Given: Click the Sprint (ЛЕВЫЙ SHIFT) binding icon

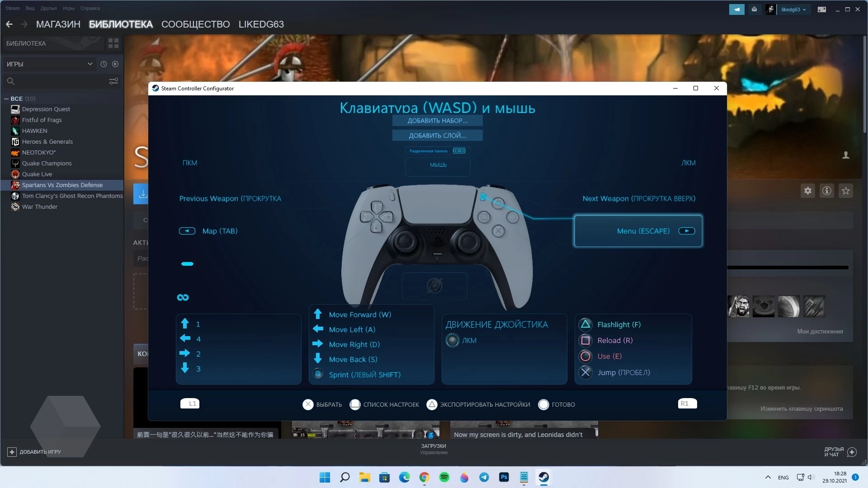Looking at the screenshot, I should (318, 374).
